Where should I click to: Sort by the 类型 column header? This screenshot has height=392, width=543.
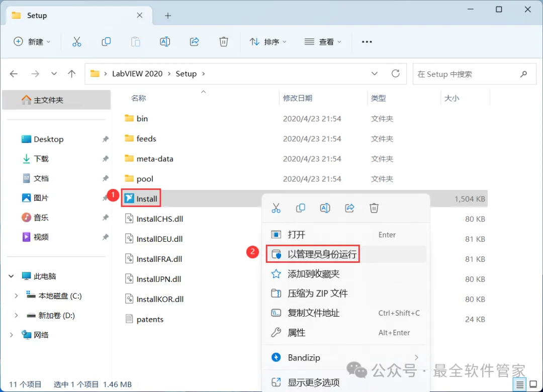378,99
